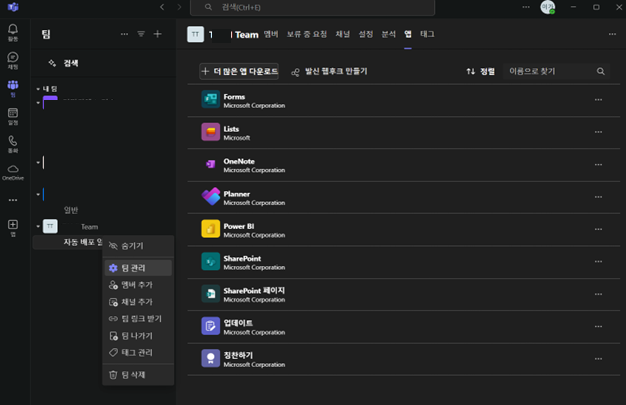Switch to the 분석 tab
626x405 pixels.
[x=388, y=34]
